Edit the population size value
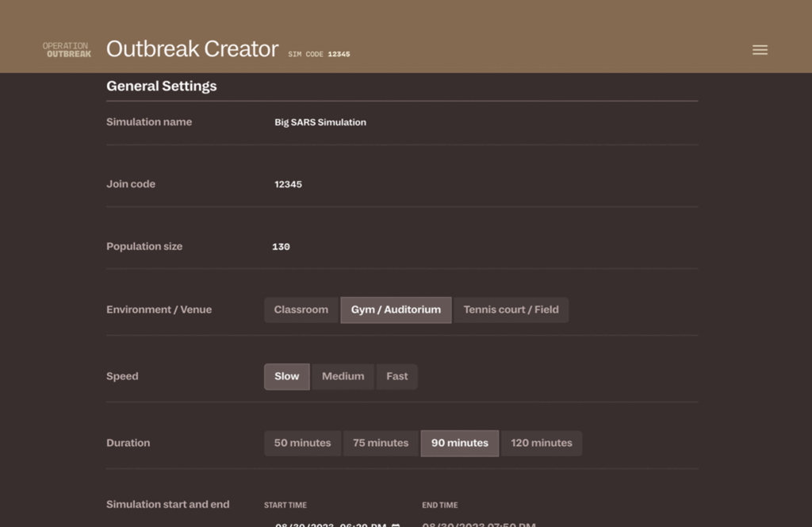This screenshot has width=812, height=527. 281,247
